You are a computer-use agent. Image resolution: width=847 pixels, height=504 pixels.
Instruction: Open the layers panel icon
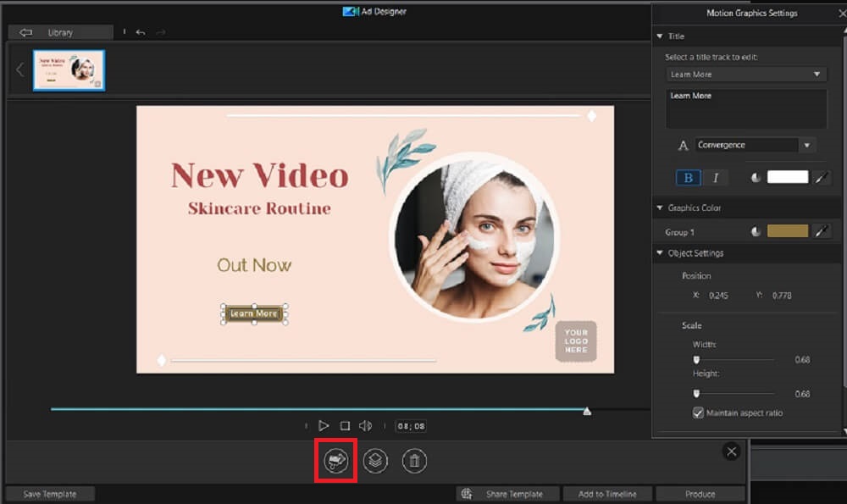coord(375,461)
